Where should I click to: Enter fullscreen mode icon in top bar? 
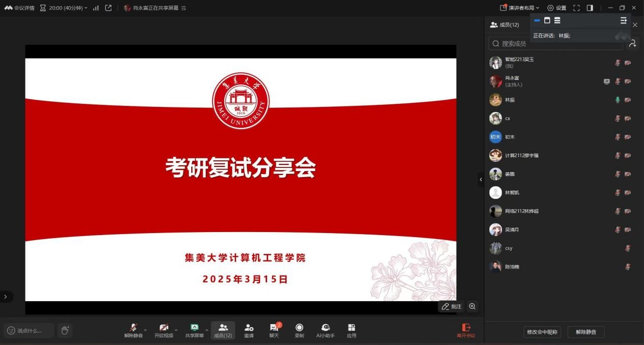tap(576, 8)
